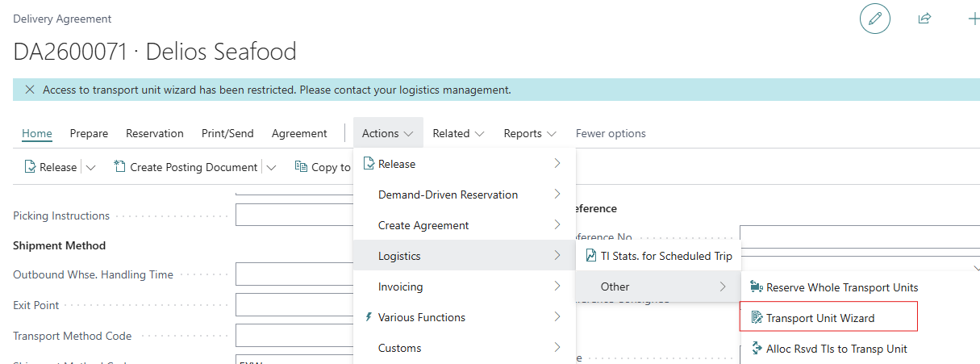Screen dimensions: 980x364
Task: Expand the Other submenu chevron
Action: click(722, 287)
